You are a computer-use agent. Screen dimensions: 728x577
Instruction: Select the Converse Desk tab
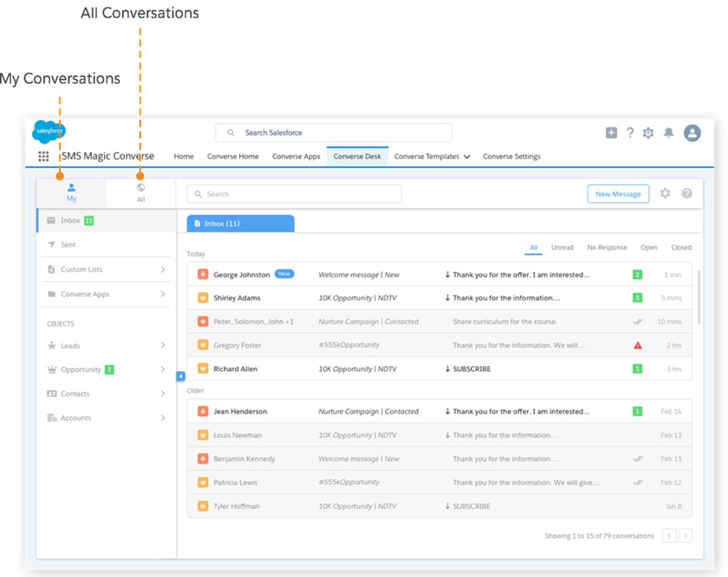point(357,156)
